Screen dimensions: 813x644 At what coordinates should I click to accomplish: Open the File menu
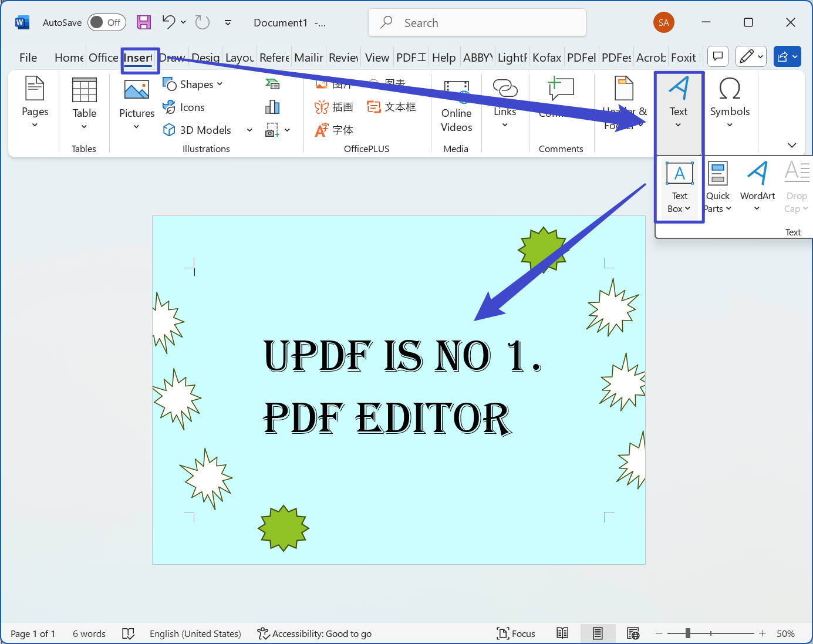tap(28, 58)
